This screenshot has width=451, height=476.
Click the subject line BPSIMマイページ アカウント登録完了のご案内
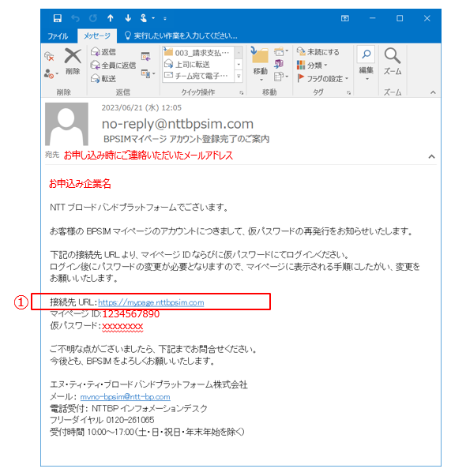186,139
